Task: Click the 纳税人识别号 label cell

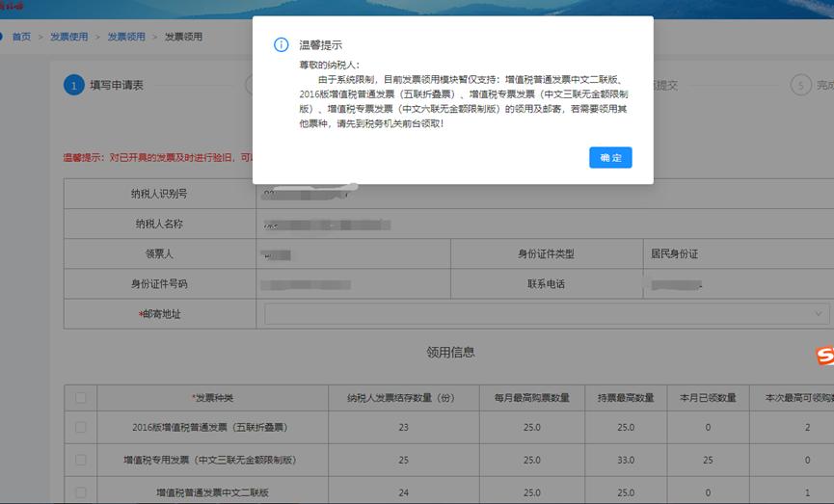Action: click(159, 194)
